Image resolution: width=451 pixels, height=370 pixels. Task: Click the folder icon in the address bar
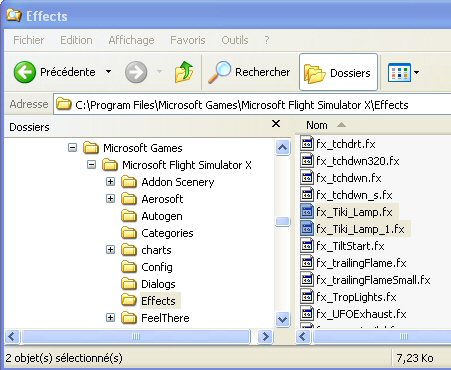click(64, 105)
